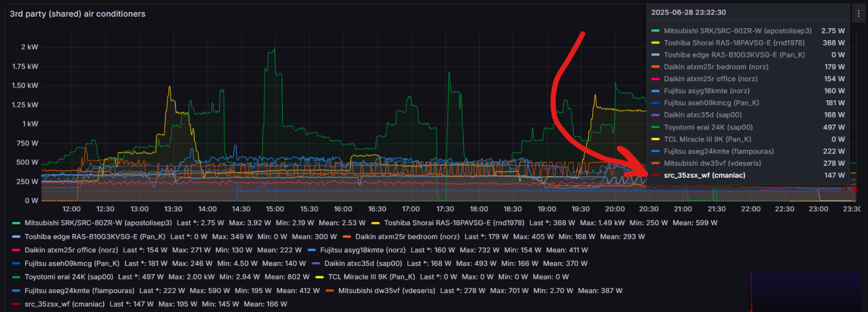Toggle Mitsubishi SRK/SRC-80ZR-W series in bottom legend
Screen dimensions: 868x312
98,223
